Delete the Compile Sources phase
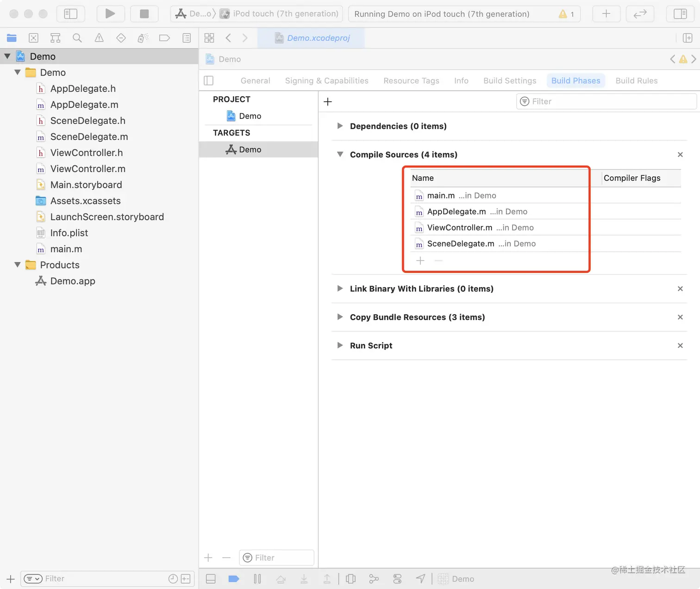Image resolution: width=700 pixels, height=589 pixels. [x=680, y=155]
